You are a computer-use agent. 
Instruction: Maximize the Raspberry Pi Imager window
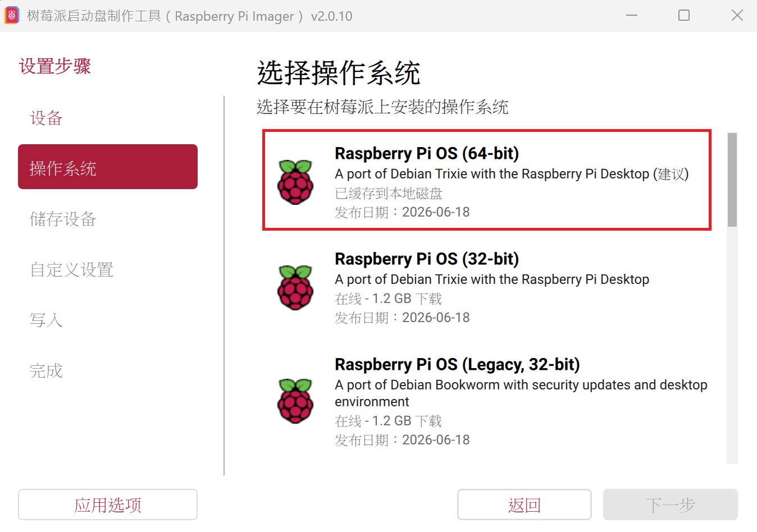click(684, 16)
